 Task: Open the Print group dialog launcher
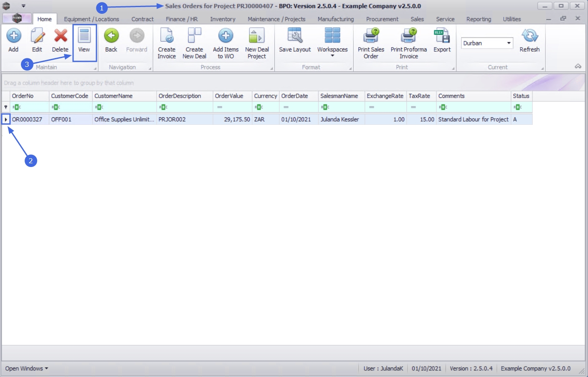pos(453,68)
